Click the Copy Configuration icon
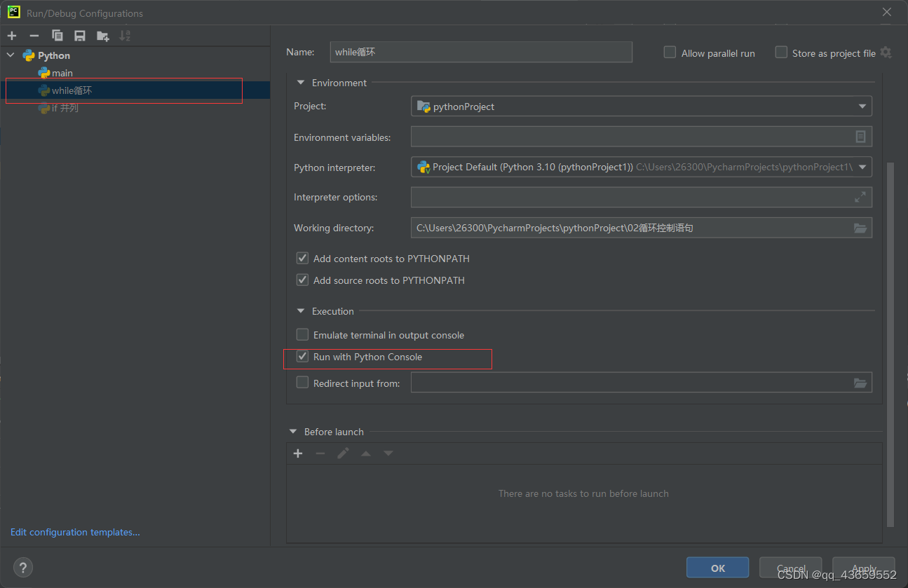Screen dimensions: 908x588 57,36
